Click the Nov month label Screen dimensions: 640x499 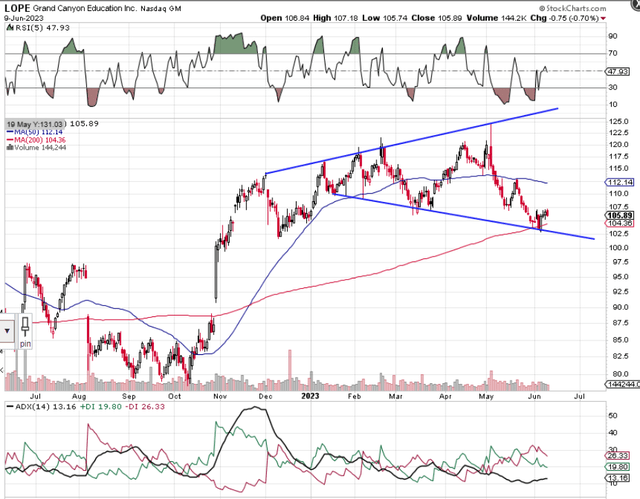[x=220, y=397]
